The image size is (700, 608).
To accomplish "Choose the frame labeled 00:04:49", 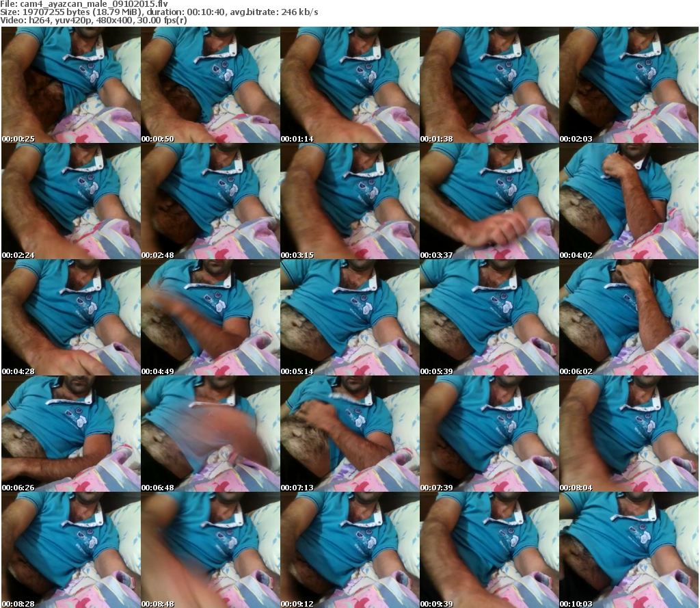I will pyautogui.click(x=211, y=317).
